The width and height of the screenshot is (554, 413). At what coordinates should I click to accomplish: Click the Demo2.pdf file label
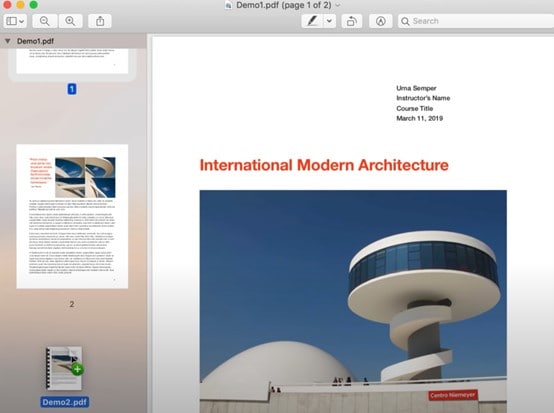[65, 402]
